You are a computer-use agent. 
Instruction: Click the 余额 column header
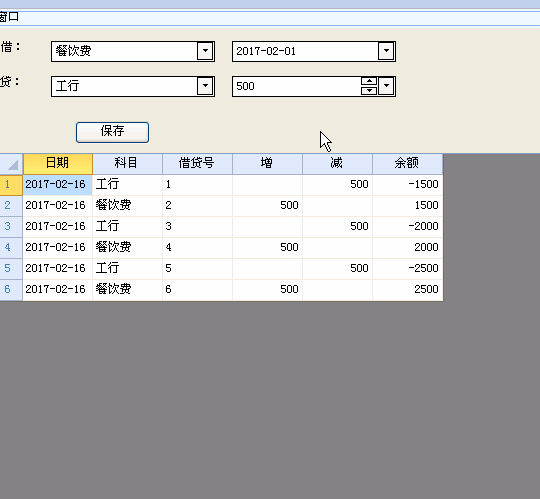tap(407, 164)
